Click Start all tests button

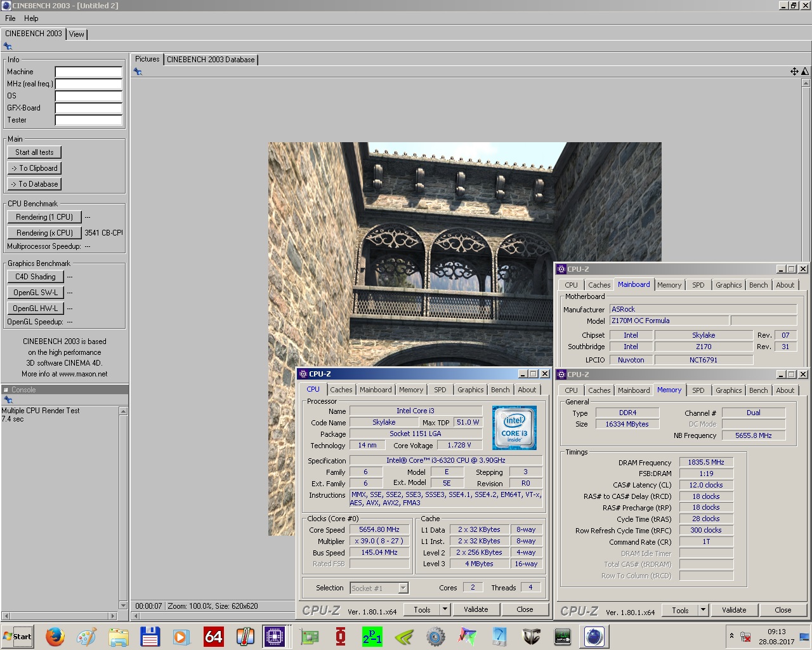[34, 152]
